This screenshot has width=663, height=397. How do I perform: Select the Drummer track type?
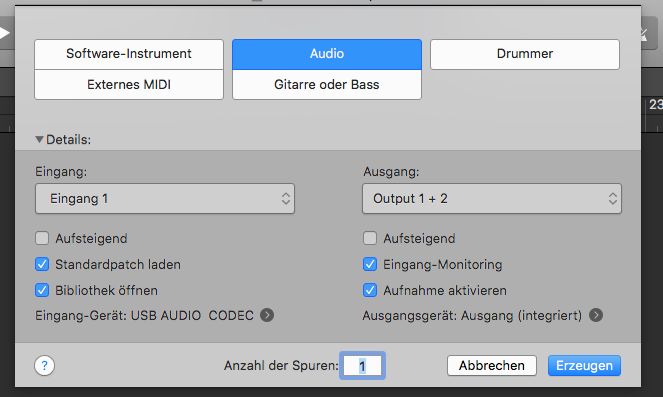[525, 54]
